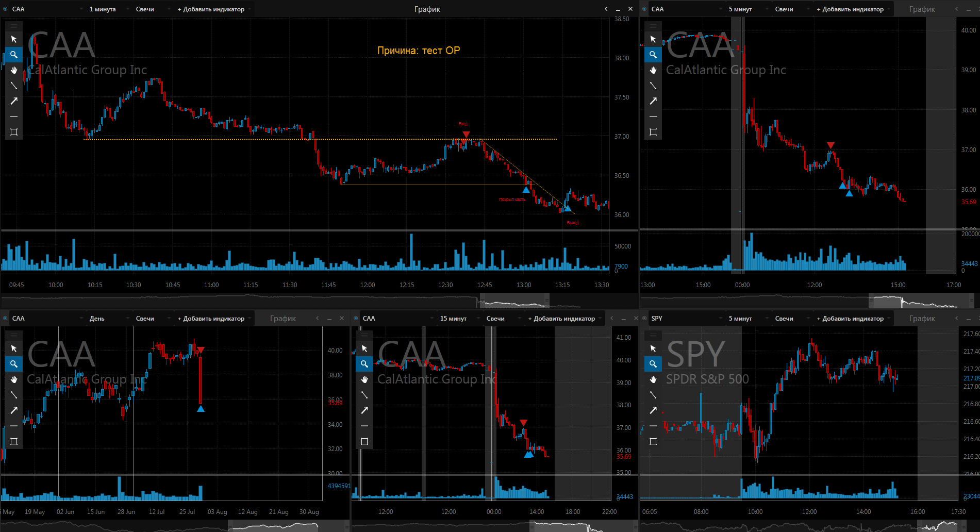The image size is (980, 532).
Task: Pick trend line tool in CAA 15-minute chart
Action: pos(364,395)
